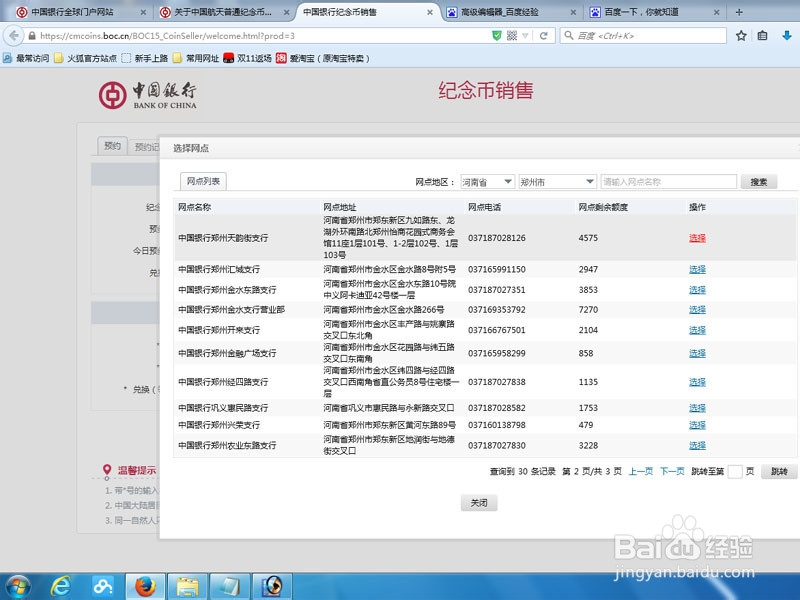This screenshot has width=800, height=600.
Task: Close the 高级编辑器_百度经验 tab
Action: pyautogui.click(x=573, y=12)
